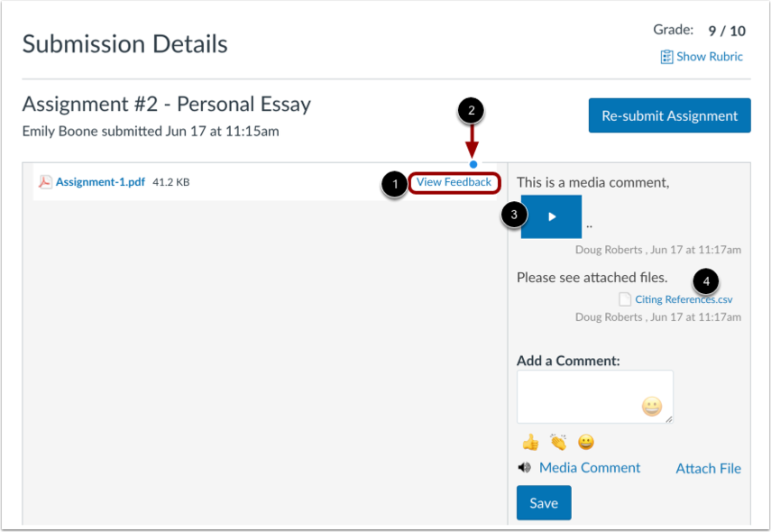Save the comment
This screenshot has width=771, height=532.
[x=544, y=503]
